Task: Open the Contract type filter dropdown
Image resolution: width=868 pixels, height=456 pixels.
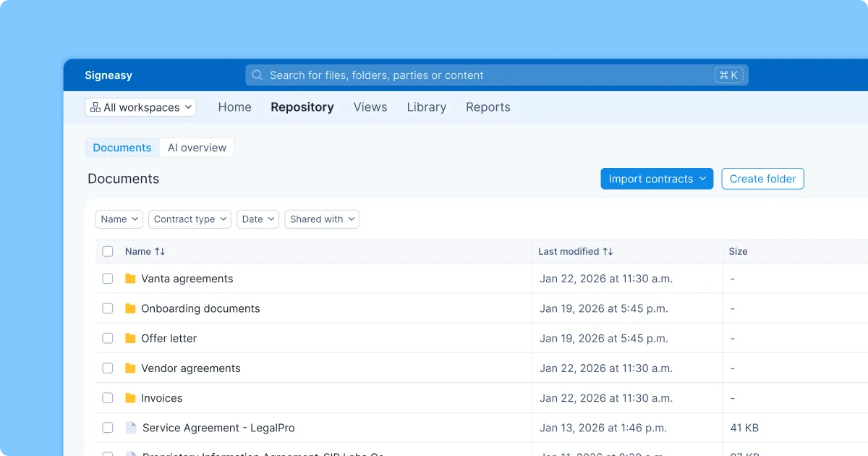Action: pyautogui.click(x=190, y=219)
